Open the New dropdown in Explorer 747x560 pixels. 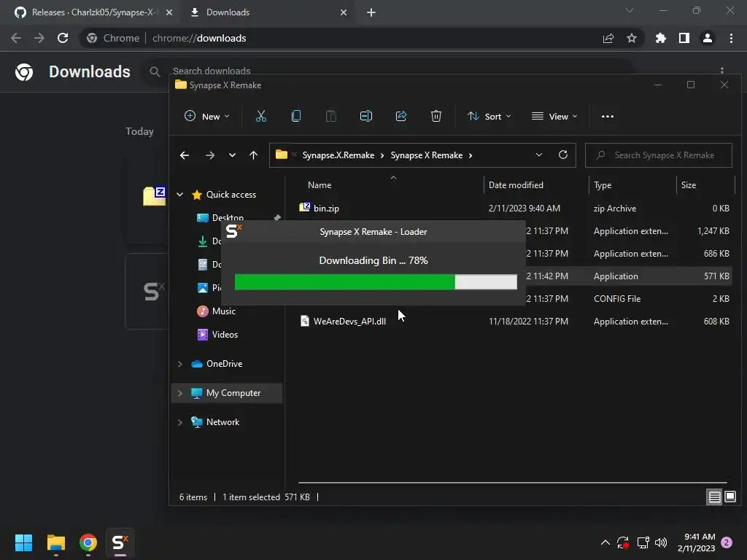point(206,116)
